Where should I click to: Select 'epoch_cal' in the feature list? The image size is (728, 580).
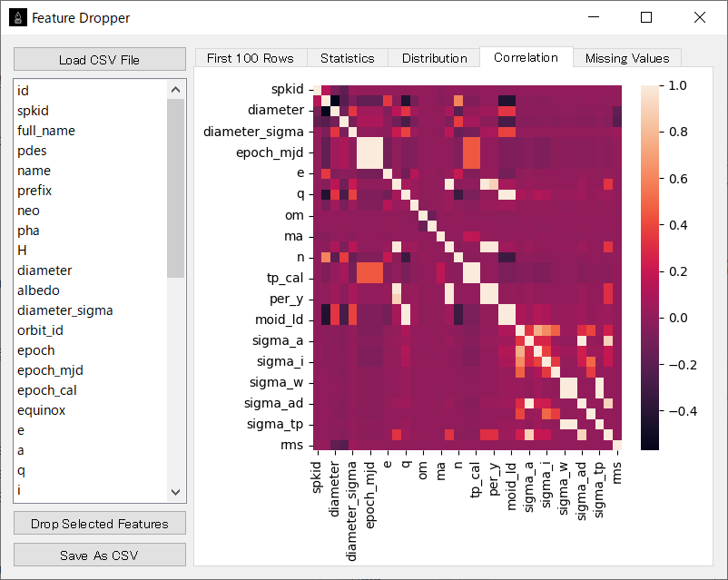pyautogui.click(x=91, y=390)
